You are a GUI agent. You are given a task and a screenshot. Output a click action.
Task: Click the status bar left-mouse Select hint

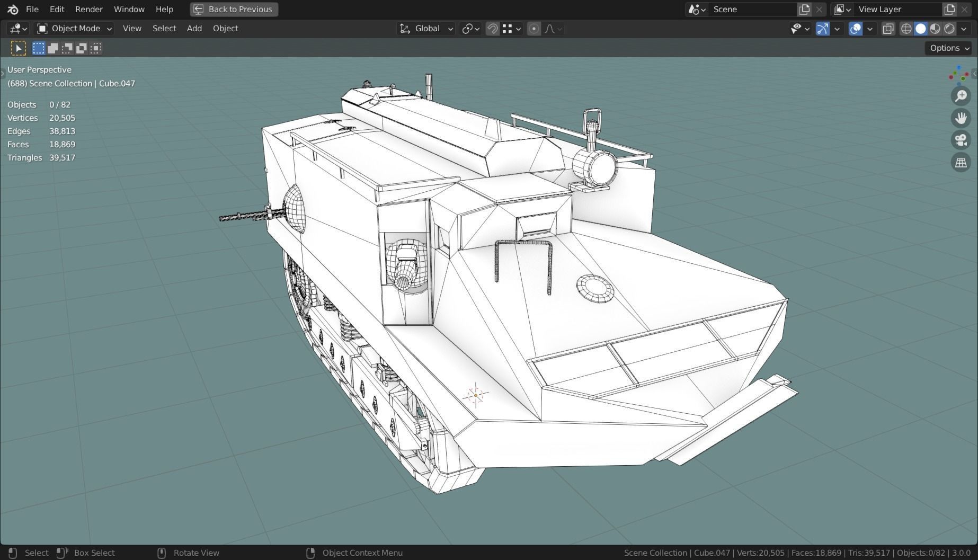click(29, 553)
